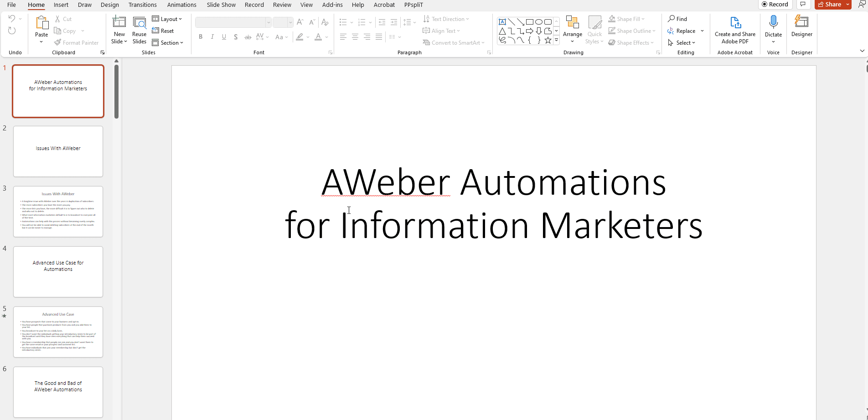
Task: Toggle Underline formatting
Action: coord(224,37)
